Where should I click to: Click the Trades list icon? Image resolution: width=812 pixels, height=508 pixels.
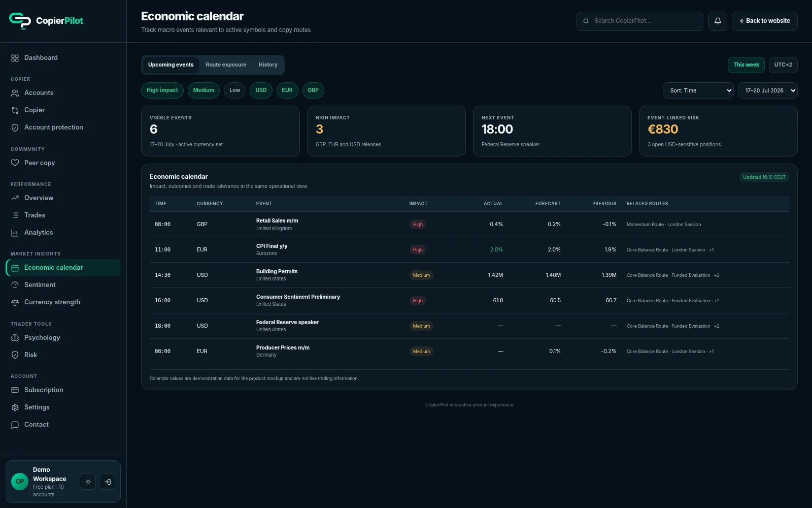pos(15,215)
